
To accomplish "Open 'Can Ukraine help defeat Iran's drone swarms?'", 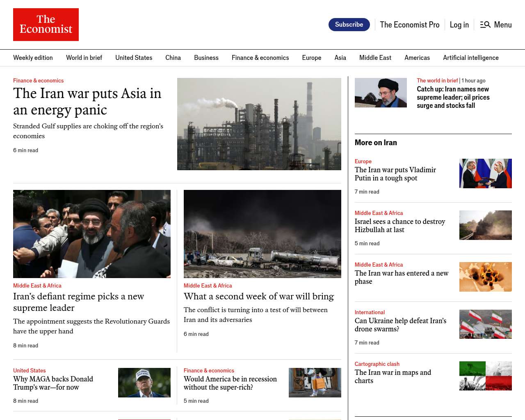I will (x=400, y=325).
